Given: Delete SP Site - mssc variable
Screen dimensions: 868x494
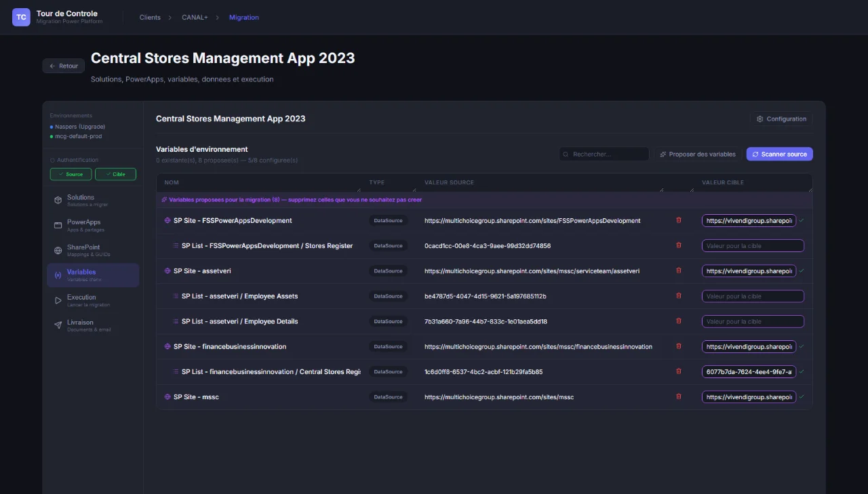Looking at the screenshot, I should tap(679, 396).
